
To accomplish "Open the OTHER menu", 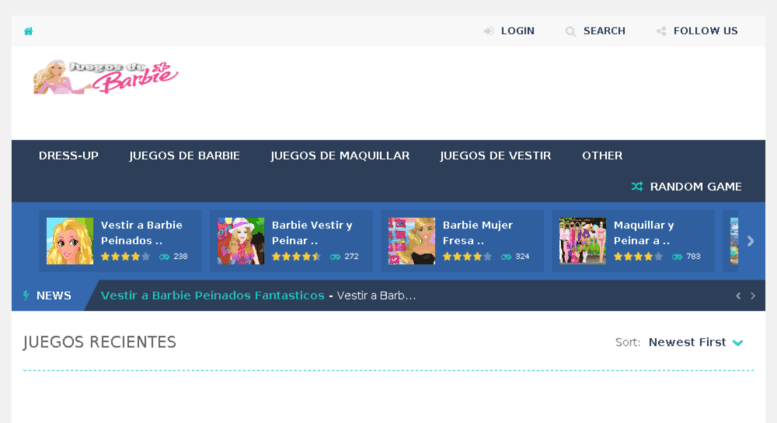I will [x=602, y=156].
